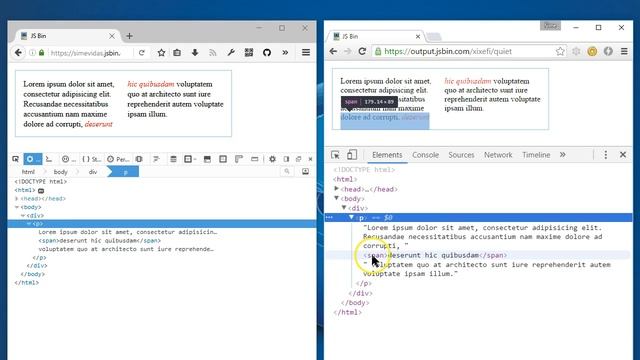
Task: Open Firefox downloads arrow icon
Action: tap(195, 53)
